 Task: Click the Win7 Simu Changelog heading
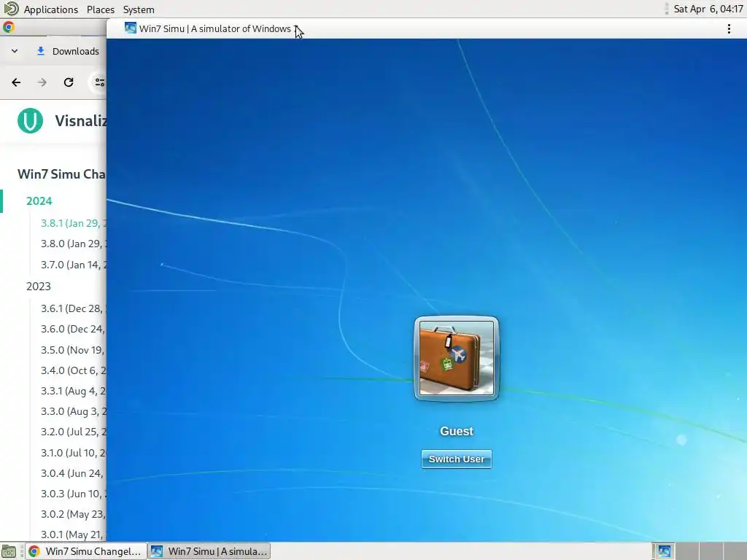tap(61, 174)
